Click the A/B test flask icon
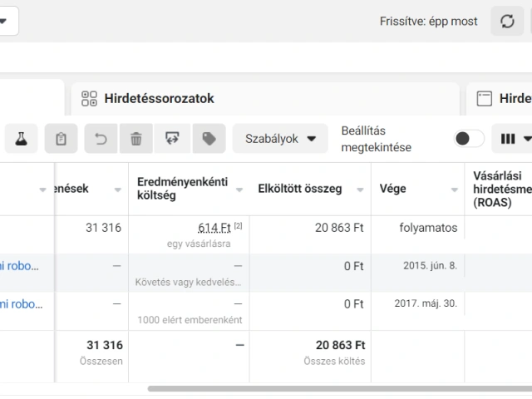The height and width of the screenshot is (399, 532). click(21, 139)
